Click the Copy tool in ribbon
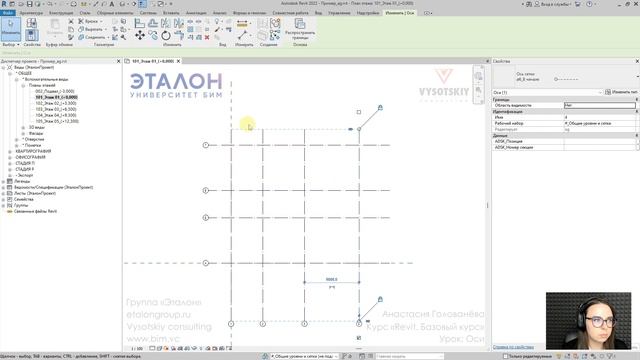 [x=153, y=36]
